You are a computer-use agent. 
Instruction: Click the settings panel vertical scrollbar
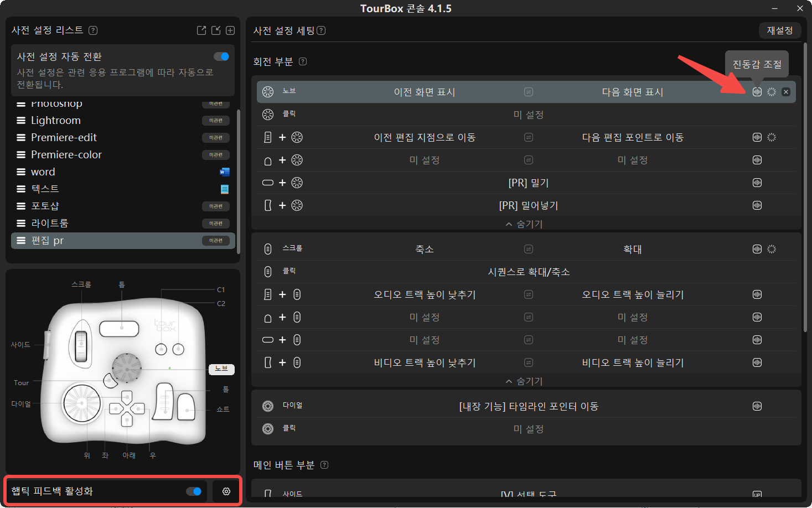tap(805, 187)
